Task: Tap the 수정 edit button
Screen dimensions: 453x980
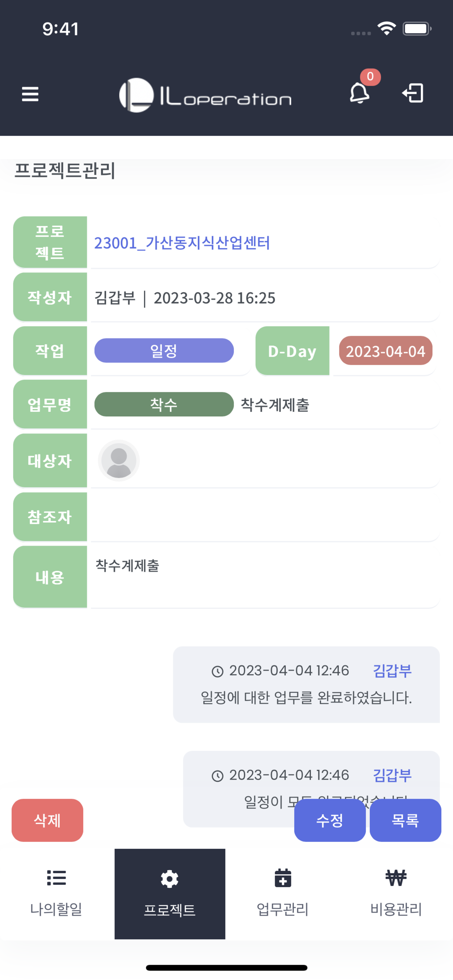Action: pos(330,821)
